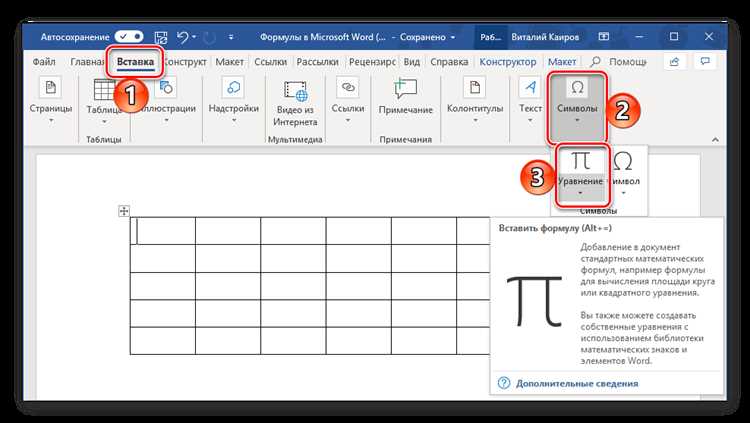
Task: Switch to the Главная tab
Action: [87, 62]
